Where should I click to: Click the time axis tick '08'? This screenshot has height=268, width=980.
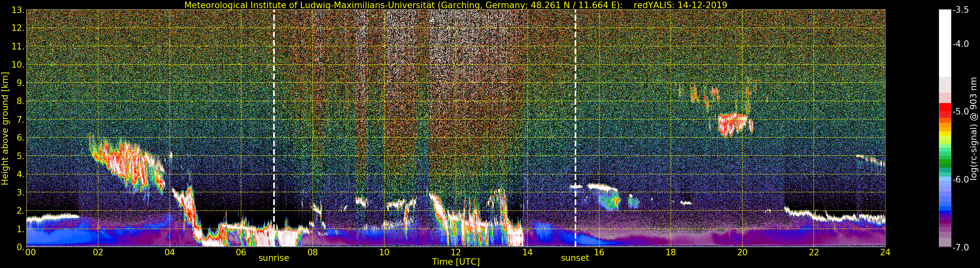[x=312, y=252]
